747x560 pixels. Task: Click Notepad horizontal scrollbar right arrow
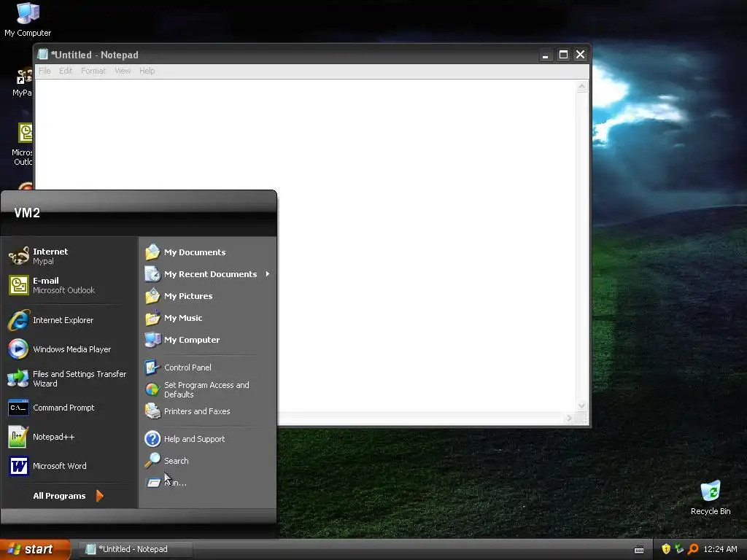(569, 418)
